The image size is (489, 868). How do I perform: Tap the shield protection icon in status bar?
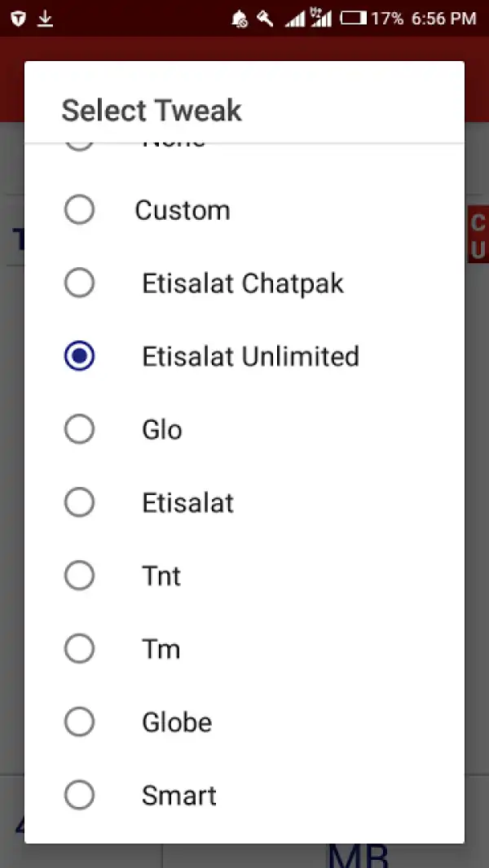(19, 18)
